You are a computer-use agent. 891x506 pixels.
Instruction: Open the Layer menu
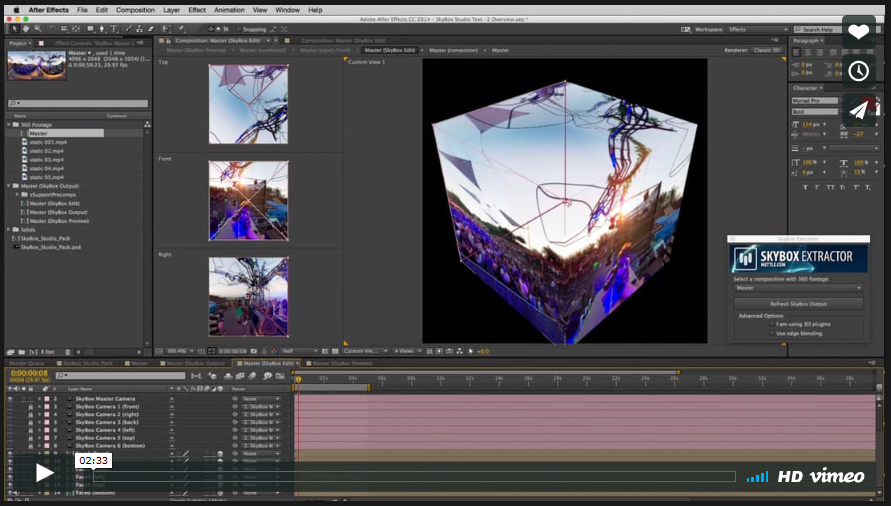[171, 10]
